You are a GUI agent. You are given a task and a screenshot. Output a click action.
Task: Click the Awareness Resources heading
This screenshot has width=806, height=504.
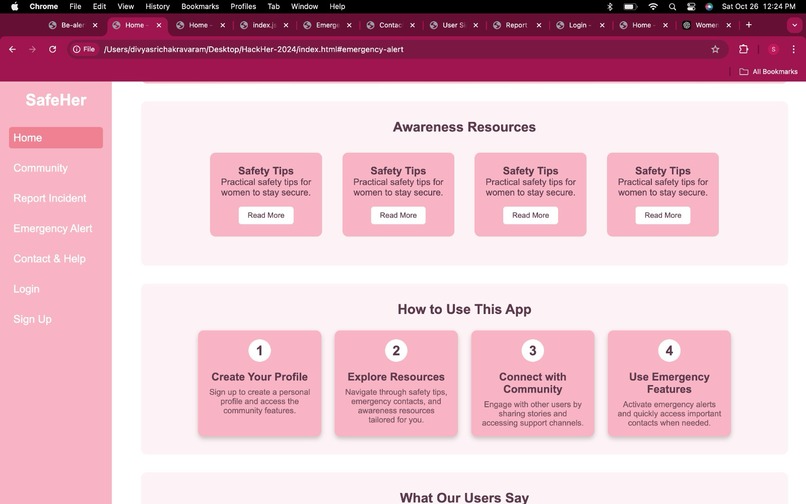(464, 127)
